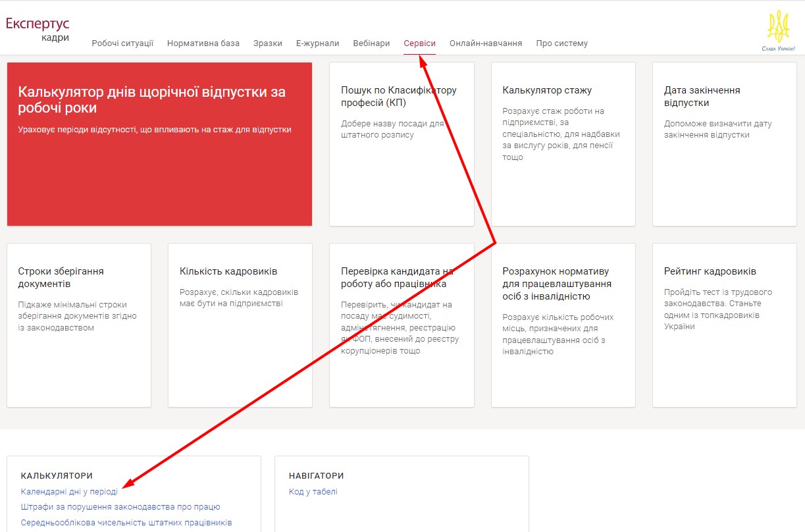Open the red annual vacation days calculator card
This screenshot has width=805, height=532.
(x=159, y=144)
